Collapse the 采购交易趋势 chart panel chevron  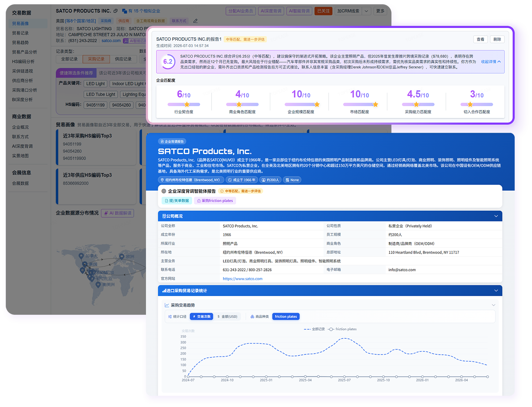click(x=494, y=305)
